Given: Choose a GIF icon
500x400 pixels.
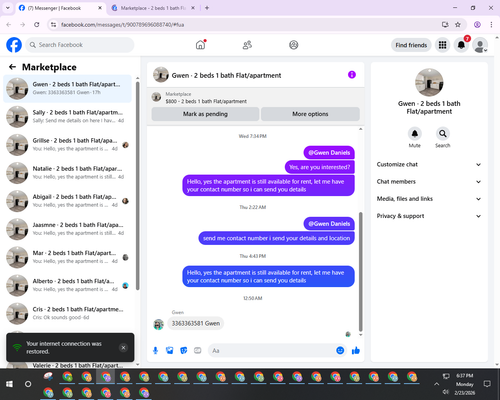Looking at the screenshot, I should (x=198, y=350).
